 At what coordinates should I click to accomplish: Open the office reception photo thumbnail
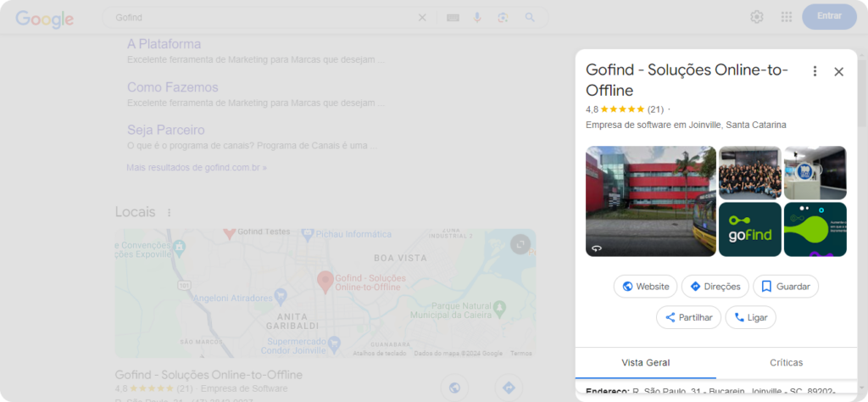click(x=815, y=173)
